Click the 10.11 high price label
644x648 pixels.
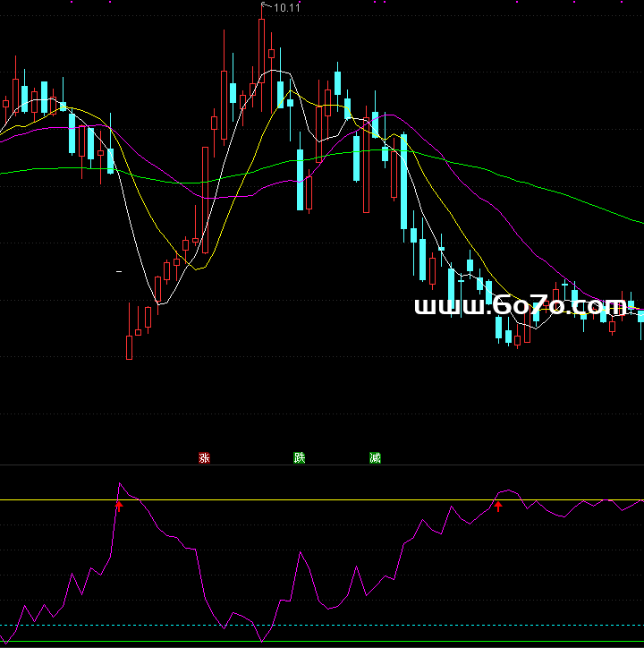pyautogui.click(x=286, y=8)
